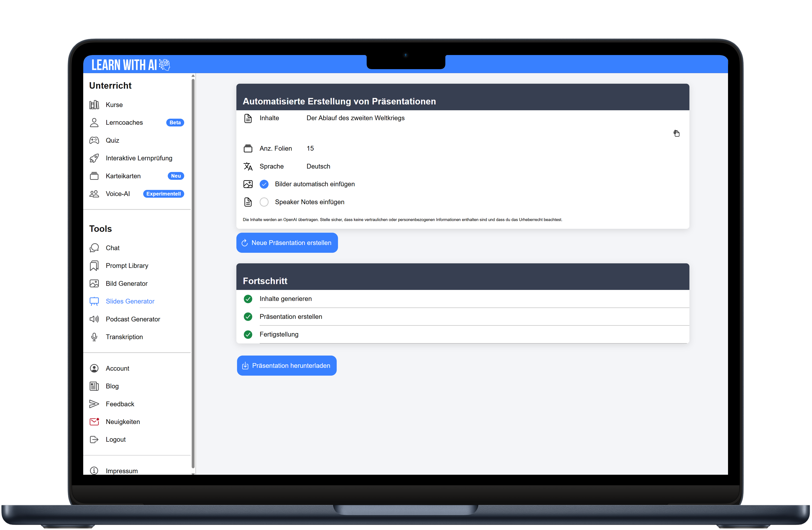Click the Neuigkeiten envelope icon
This screenshot has width=812, height=530.
coord(94,422)
